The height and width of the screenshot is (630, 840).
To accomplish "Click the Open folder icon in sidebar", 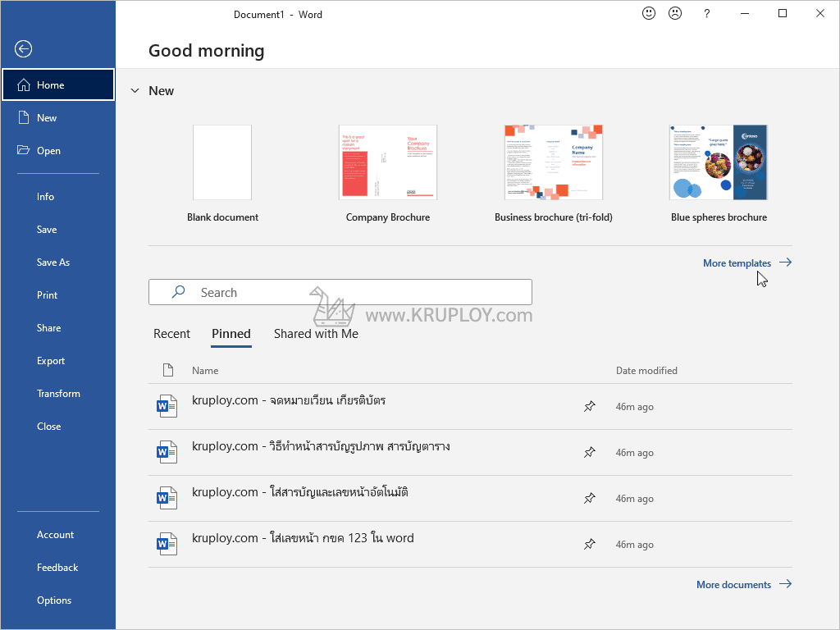I will pyautogui.click(x=23, y=150).
